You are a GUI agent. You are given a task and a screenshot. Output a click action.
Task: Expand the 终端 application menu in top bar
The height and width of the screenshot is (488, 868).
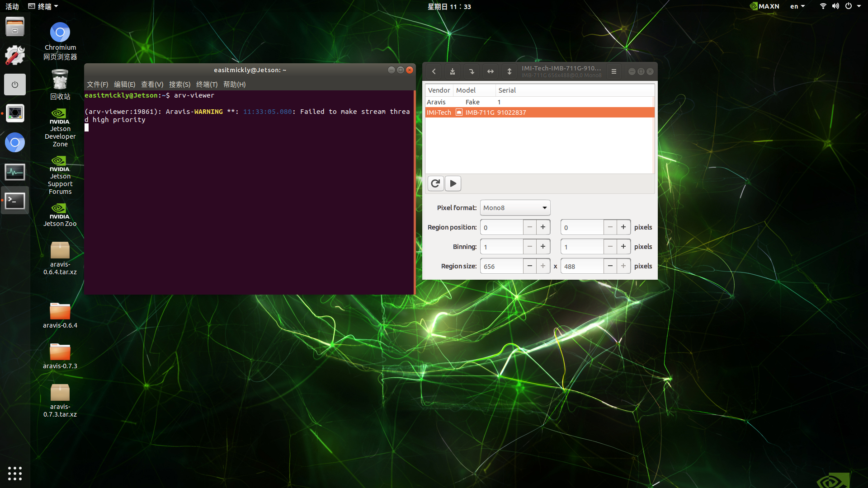(43, 6)
